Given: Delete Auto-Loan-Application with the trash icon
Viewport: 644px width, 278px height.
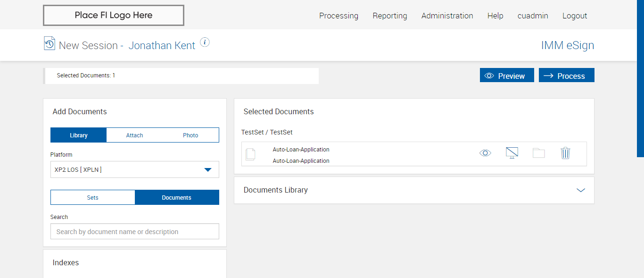Looking at the screenshot, I should click(565, 153).
